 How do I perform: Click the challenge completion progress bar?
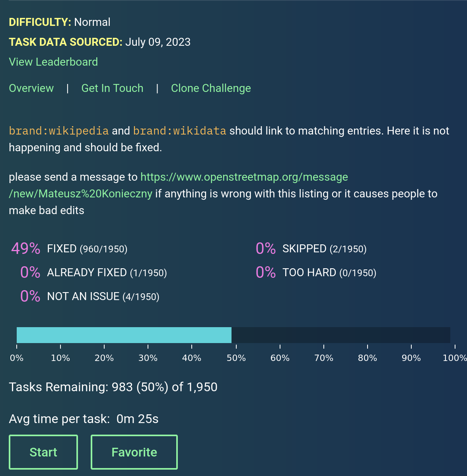(x=233, y=335)
